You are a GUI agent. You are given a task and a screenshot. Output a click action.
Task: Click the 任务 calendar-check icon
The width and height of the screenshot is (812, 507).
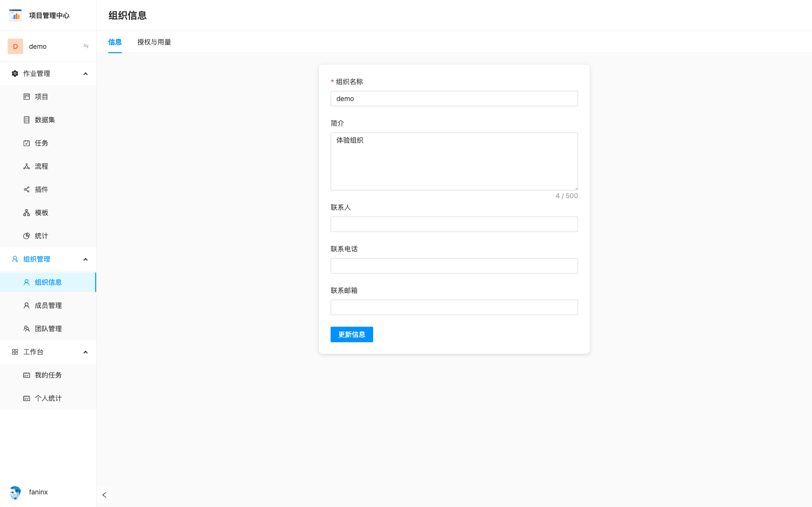(x=27, y=143)
